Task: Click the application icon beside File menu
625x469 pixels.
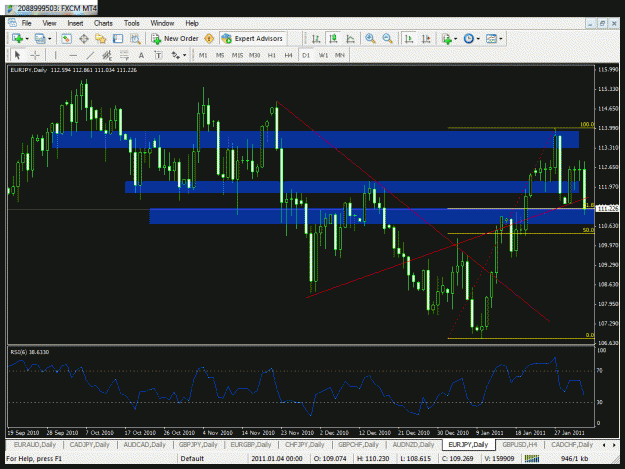Action: (12, 23)
